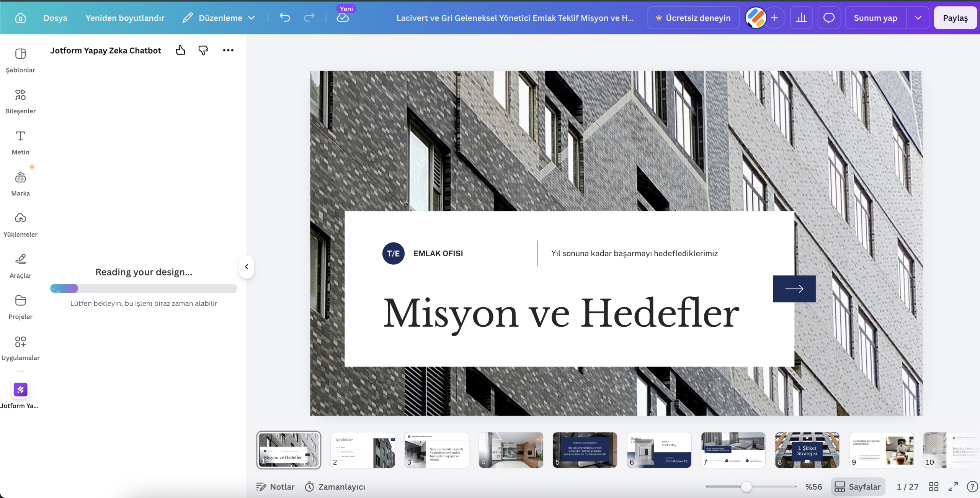Open Yeniden boyutlandır options
980x498 pixels.
tap(125, 18)
